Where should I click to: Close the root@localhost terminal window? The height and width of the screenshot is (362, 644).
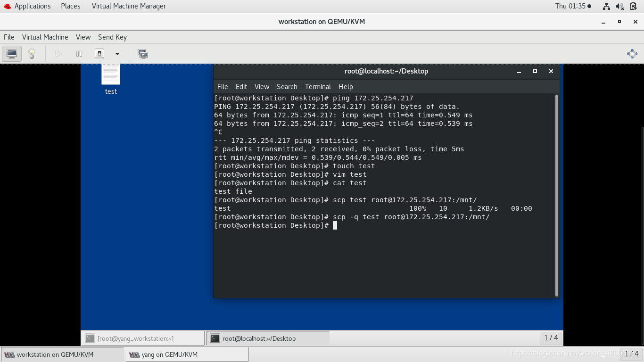(x=551, y=72)
